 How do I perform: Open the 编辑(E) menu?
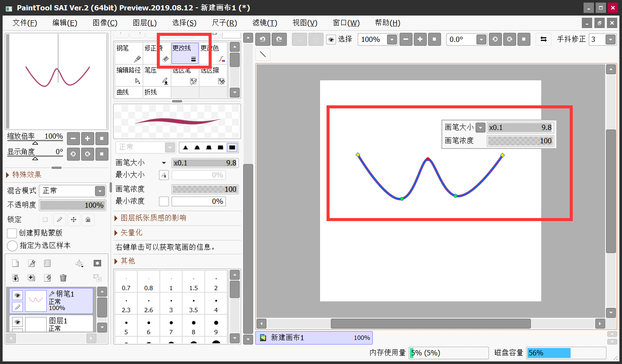point(65,23)
